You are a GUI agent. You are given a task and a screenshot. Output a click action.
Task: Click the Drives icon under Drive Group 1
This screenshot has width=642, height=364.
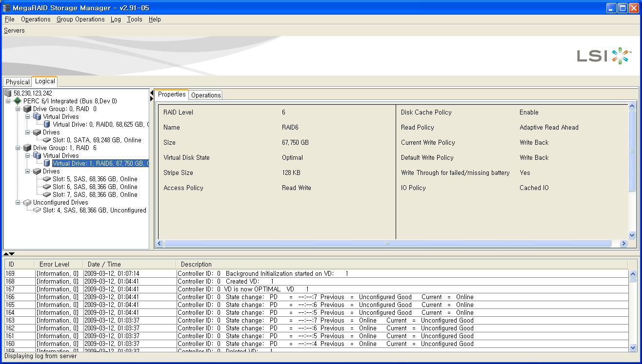point(37,171)
